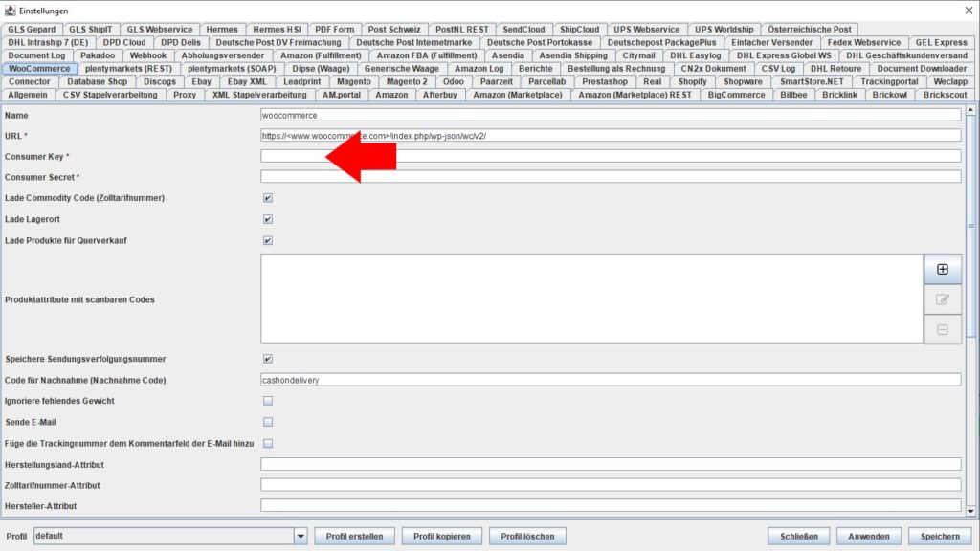
Task: Focus the Name input field
Action: 611,115
